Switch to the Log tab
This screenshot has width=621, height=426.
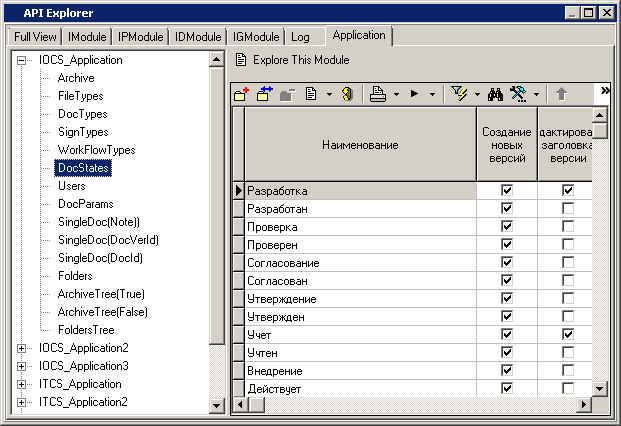300,37
